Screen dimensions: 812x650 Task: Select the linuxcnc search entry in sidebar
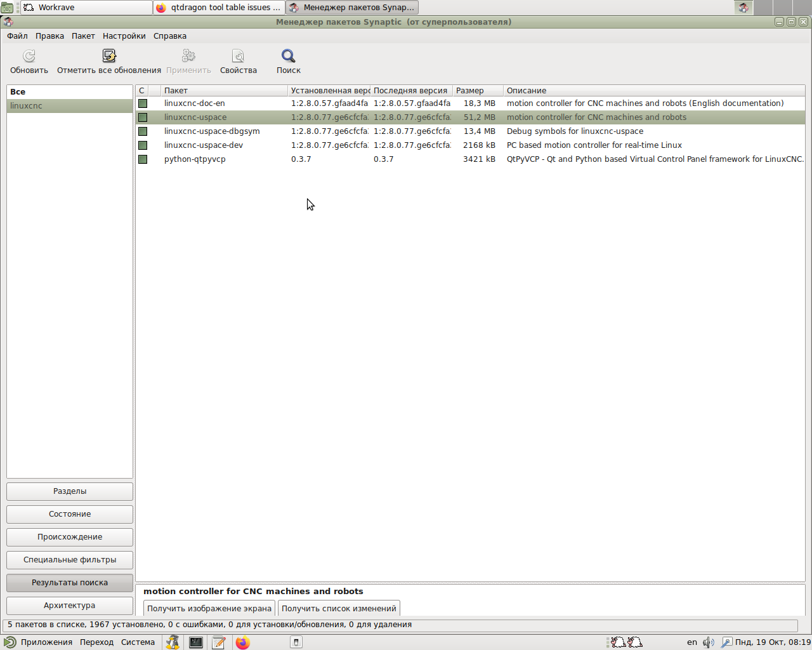[70, 106]
